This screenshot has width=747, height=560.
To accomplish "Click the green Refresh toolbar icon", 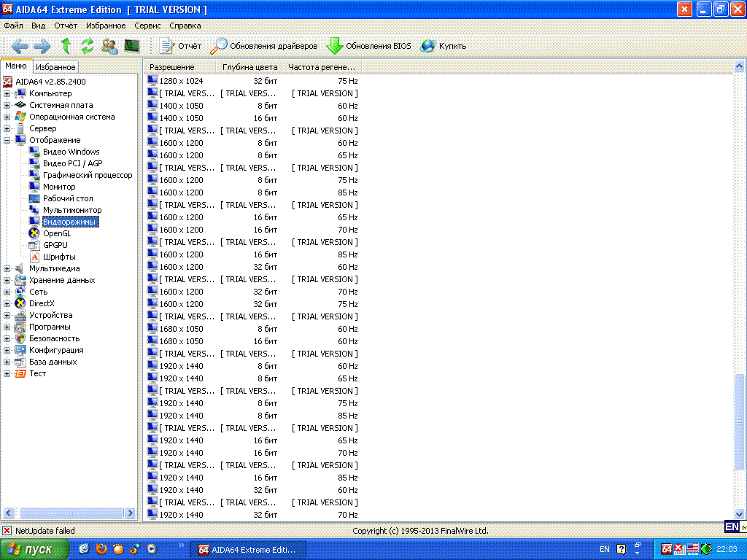I will point(88,46).
